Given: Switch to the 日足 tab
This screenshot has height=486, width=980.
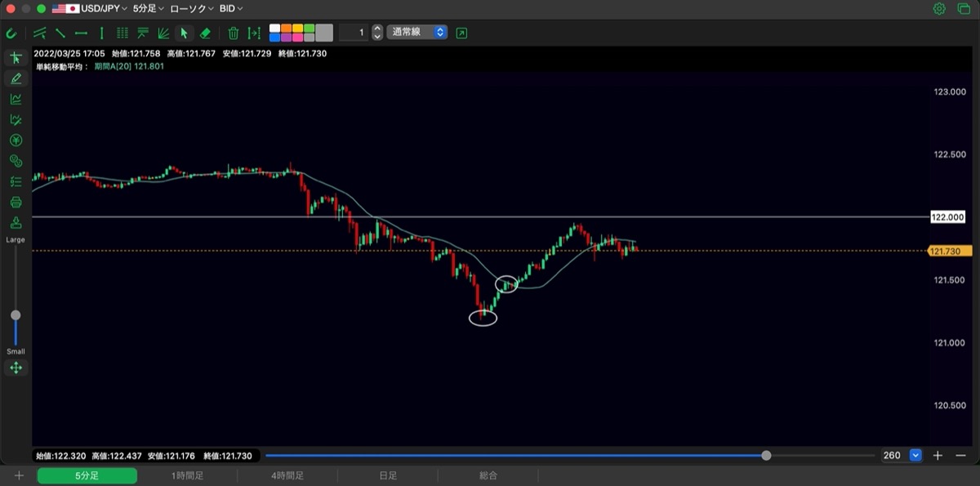Looking at the screenshot, I should pyautogui.click(x=388, y=475).
